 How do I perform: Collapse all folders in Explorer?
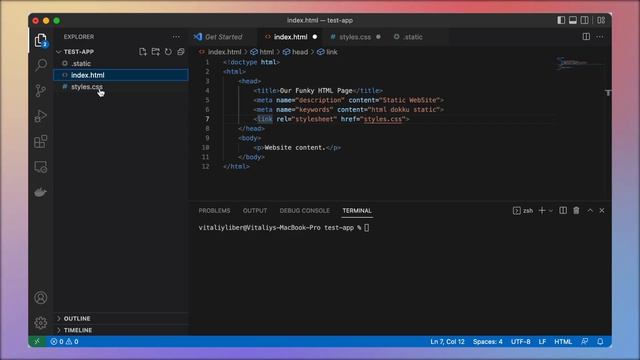tap(181, 52)
